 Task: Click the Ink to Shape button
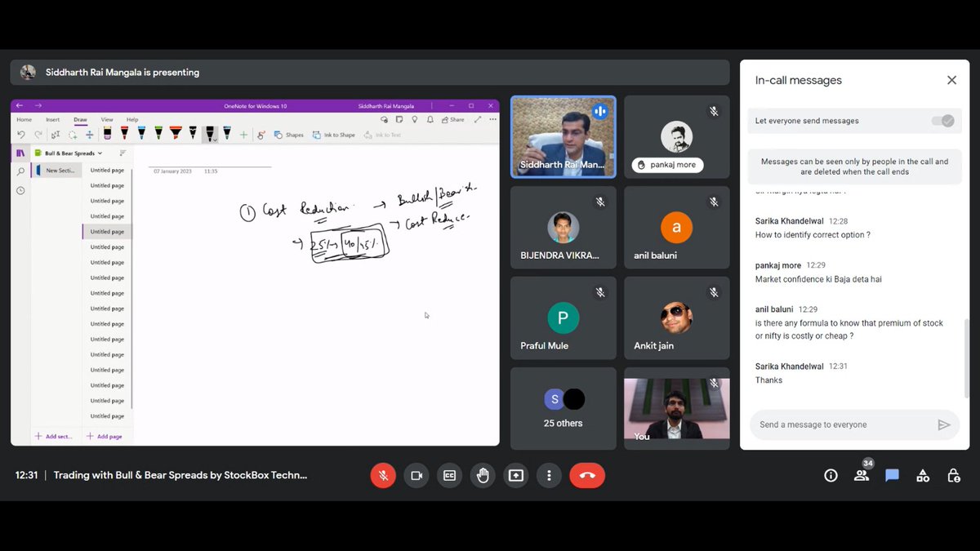(x=333, y=135)
